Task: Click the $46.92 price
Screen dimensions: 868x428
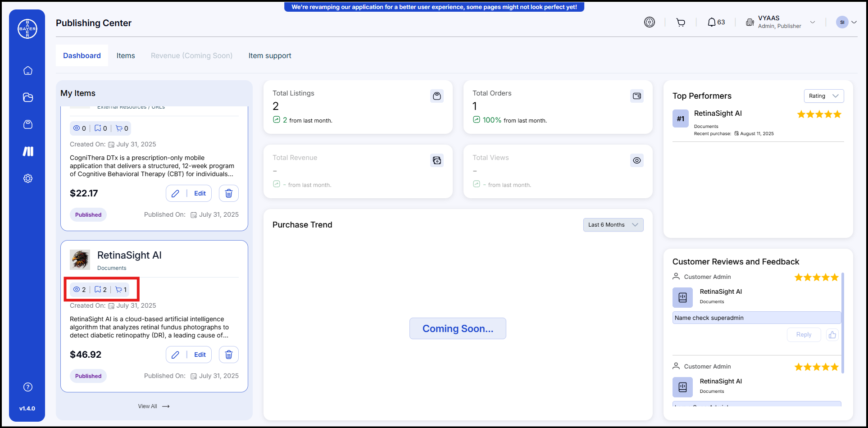Action: tap(86, 355)
